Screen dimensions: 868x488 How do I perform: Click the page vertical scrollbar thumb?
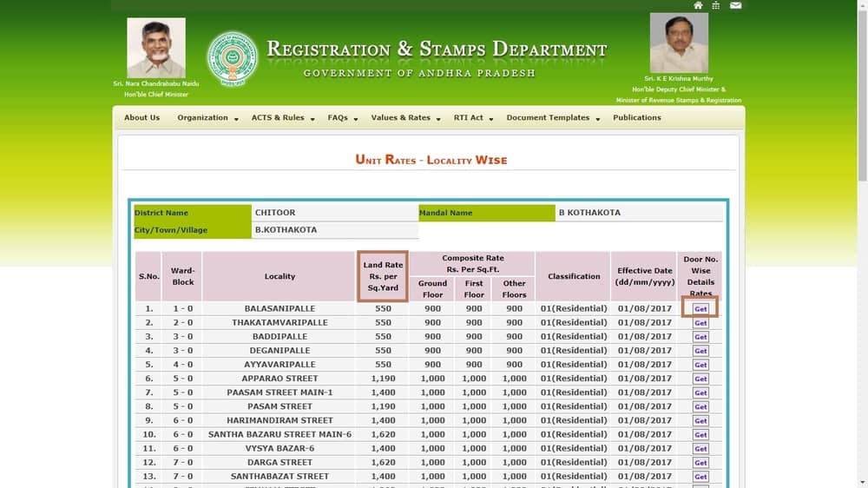[862, 94]
